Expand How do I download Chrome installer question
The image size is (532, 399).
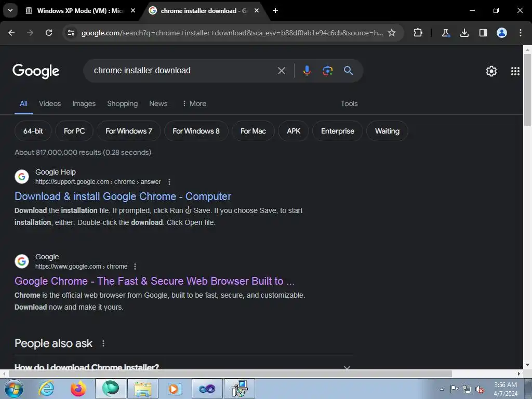click(x=183, y=366)
